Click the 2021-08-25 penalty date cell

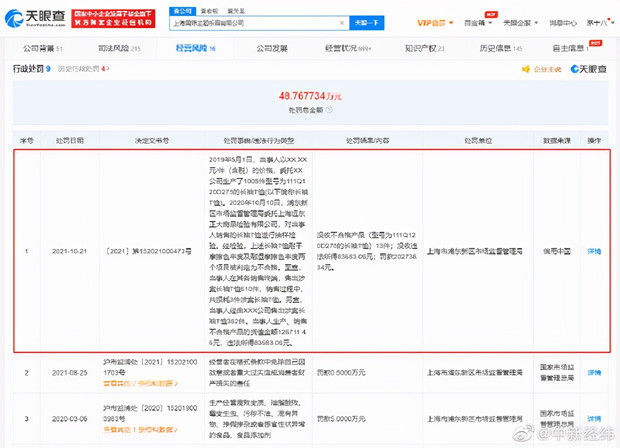pos(70,372)
